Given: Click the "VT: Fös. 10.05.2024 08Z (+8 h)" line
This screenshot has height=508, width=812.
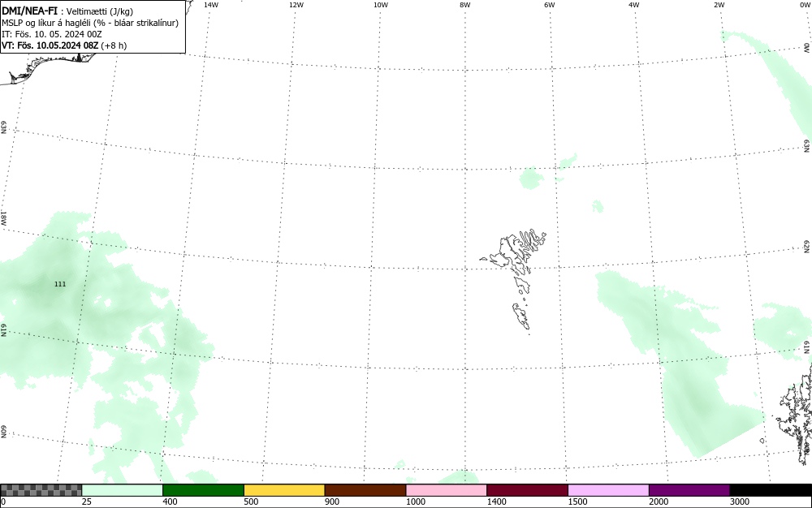Looking at the screenshot, I should (64, 45).
